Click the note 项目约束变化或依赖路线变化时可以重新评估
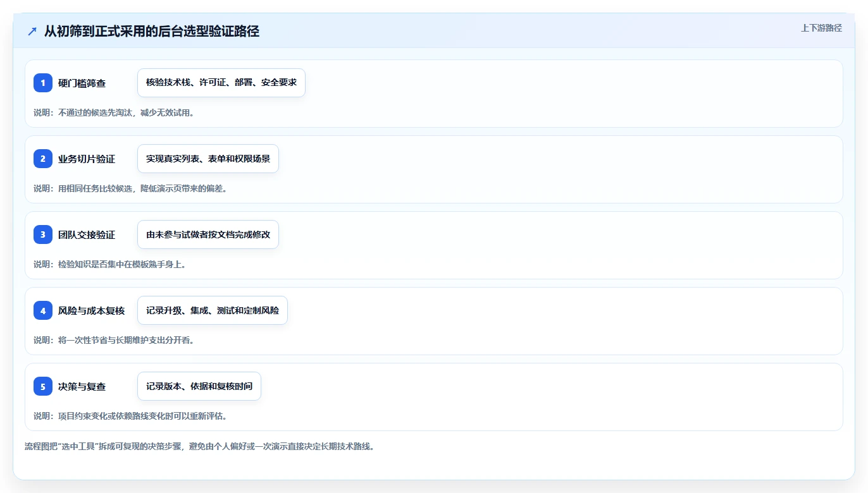This screenshot has height=493, width=868. (x=130, y=416)
